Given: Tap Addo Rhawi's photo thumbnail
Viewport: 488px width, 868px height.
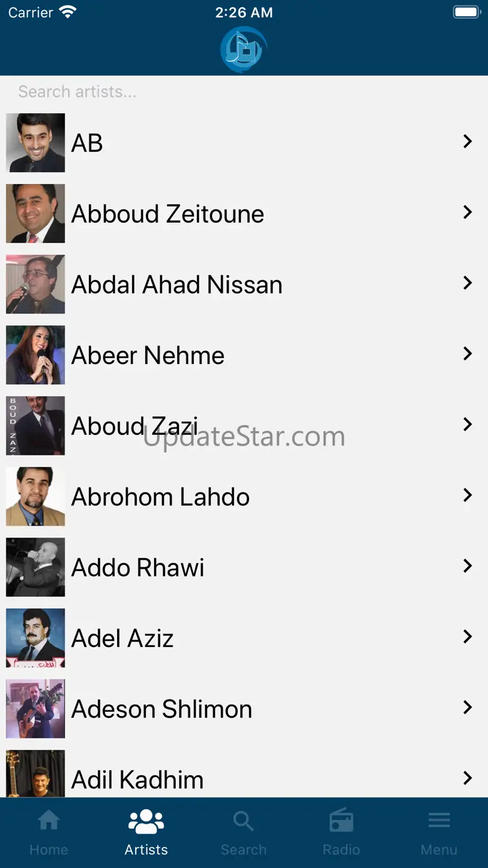Looking at the screenshot, I should pyautogui.click(x=36, y=567).
